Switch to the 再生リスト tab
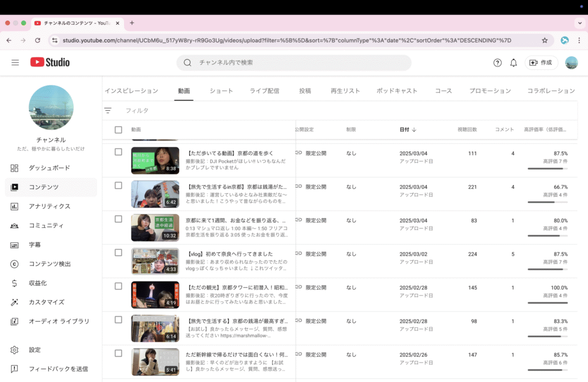588x382 pixels. click(345, 91)
